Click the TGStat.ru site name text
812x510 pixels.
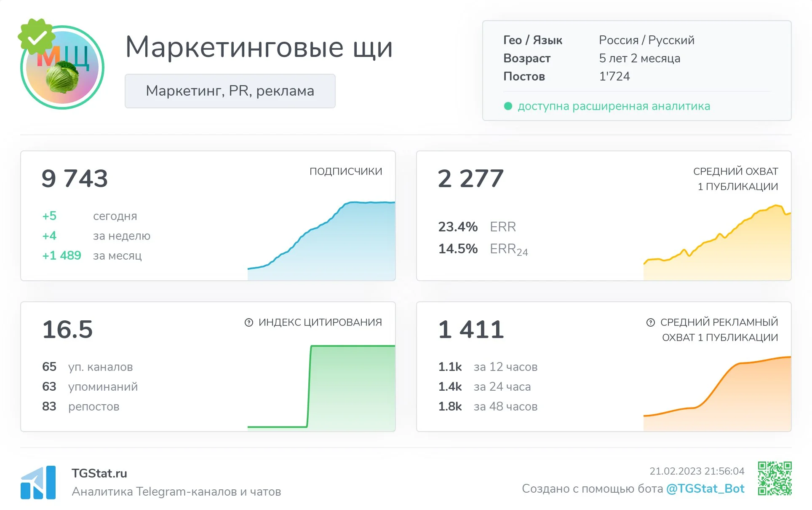99,473
